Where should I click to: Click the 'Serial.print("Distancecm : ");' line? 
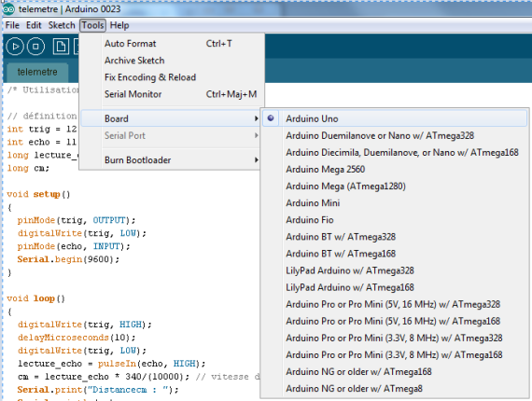98,390
